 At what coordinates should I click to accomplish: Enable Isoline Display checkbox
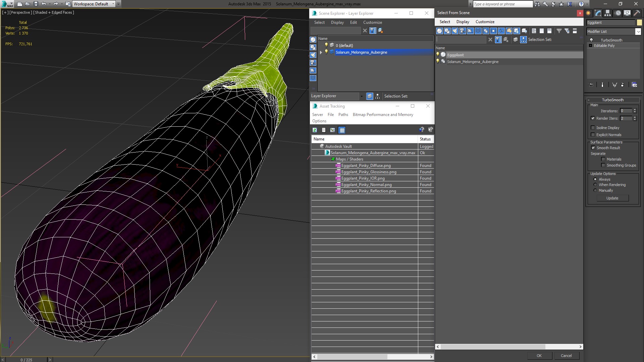(593, 128)
